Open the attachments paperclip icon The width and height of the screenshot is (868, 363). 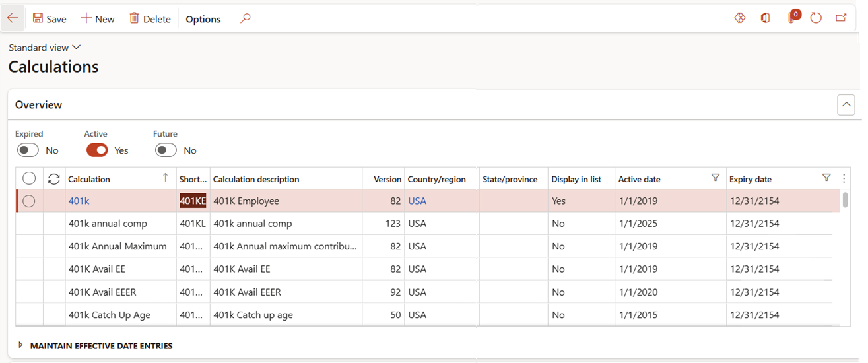coord(792,18)
